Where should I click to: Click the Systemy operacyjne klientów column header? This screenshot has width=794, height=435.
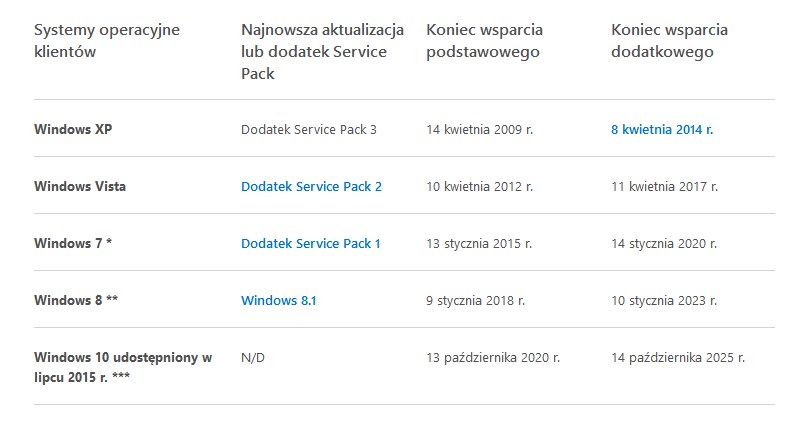coord(107,41)
